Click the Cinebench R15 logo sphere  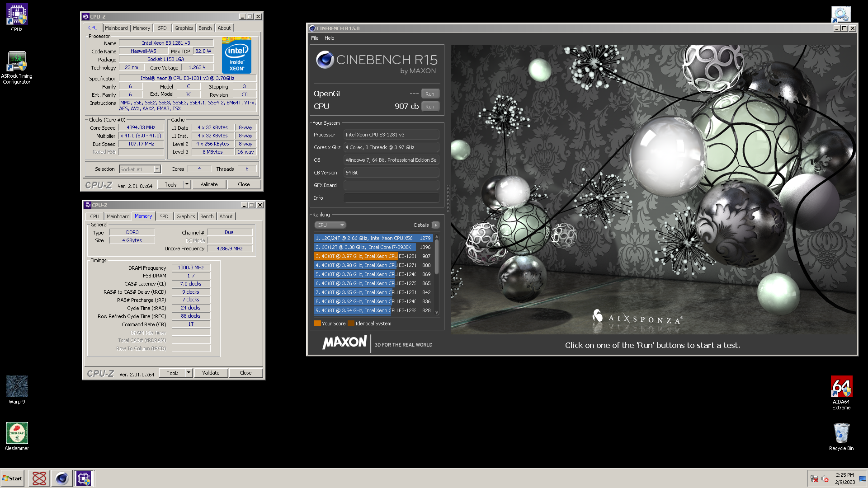(325, 60)
